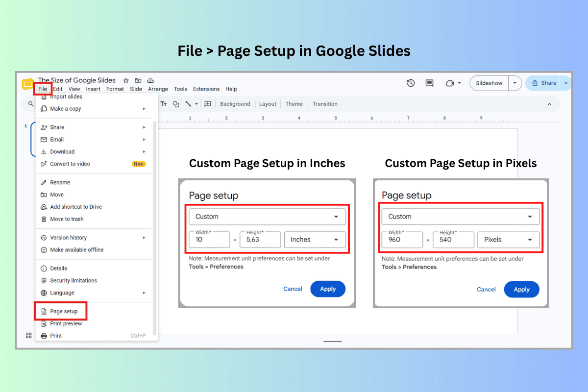Open the comments history icon
The height and width of the screenshot is (392, 588).
[x=430, y=83]
